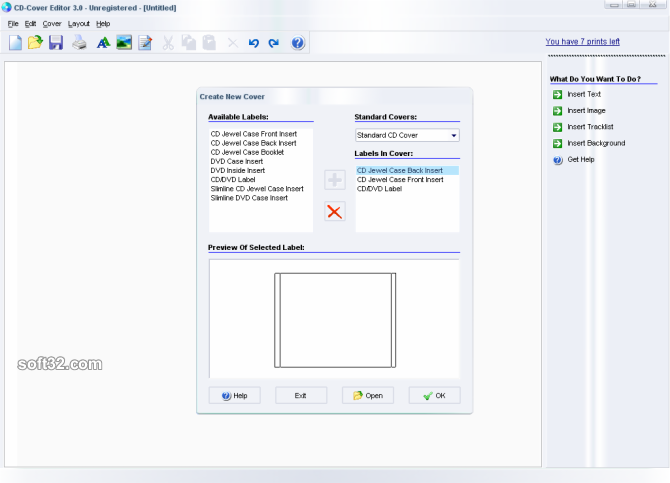Paste using the clipboard icon
This screenshot has width=670, height=483.
click(x=209, y=43)
